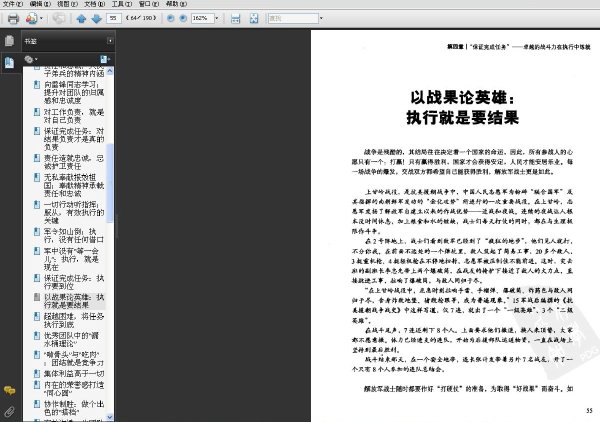Open the Attachments panel via paperclip icon
This screenshot has height=422, width=600.
pyautogui.click(x=9, y=410)
